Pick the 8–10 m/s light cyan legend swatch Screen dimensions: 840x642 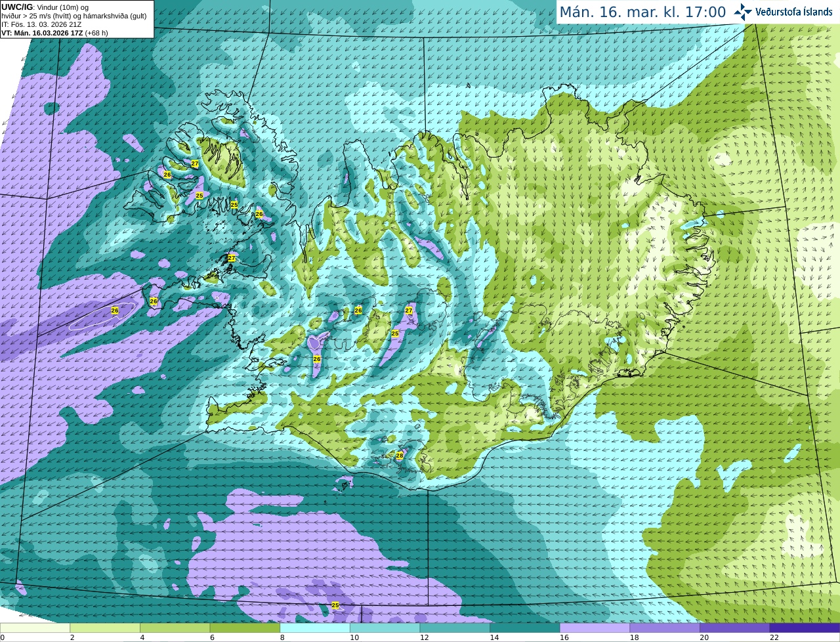click(315, 628)
